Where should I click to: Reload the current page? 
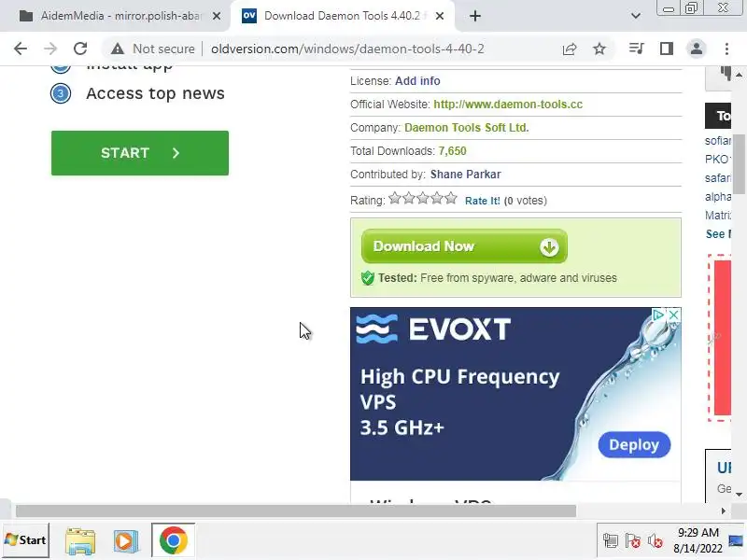pyautogui.click(x=80, y=49)
